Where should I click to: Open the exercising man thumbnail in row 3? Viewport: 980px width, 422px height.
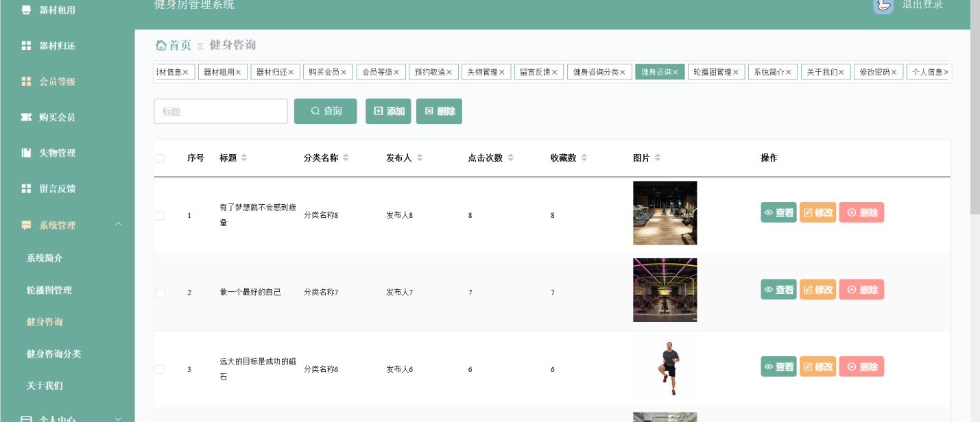point(665,367)
